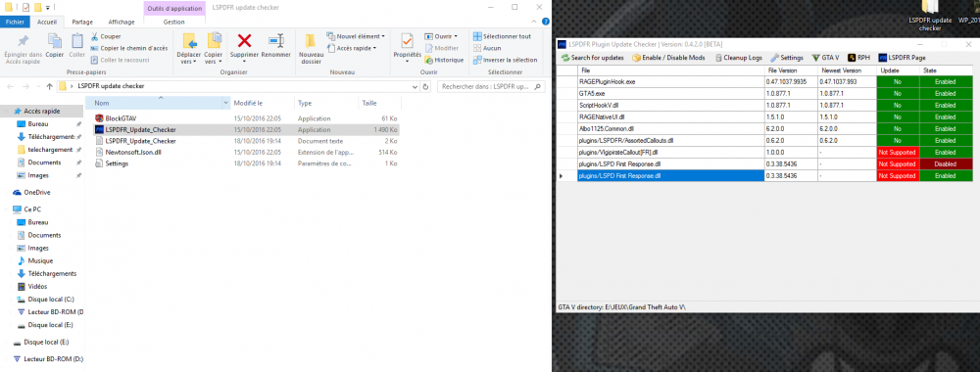Open LSPDFR Page link button
The width and height of the screenshot is (980, 372).
coord(902,58)
